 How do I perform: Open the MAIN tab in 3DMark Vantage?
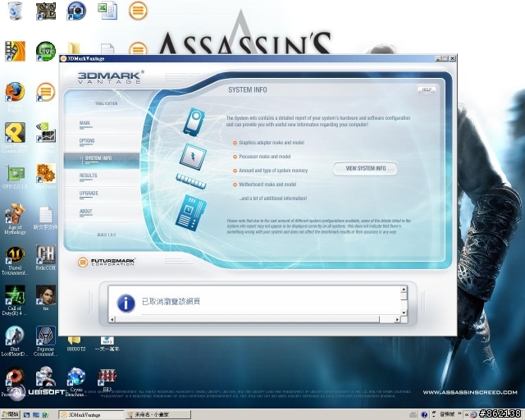[102, 125]
